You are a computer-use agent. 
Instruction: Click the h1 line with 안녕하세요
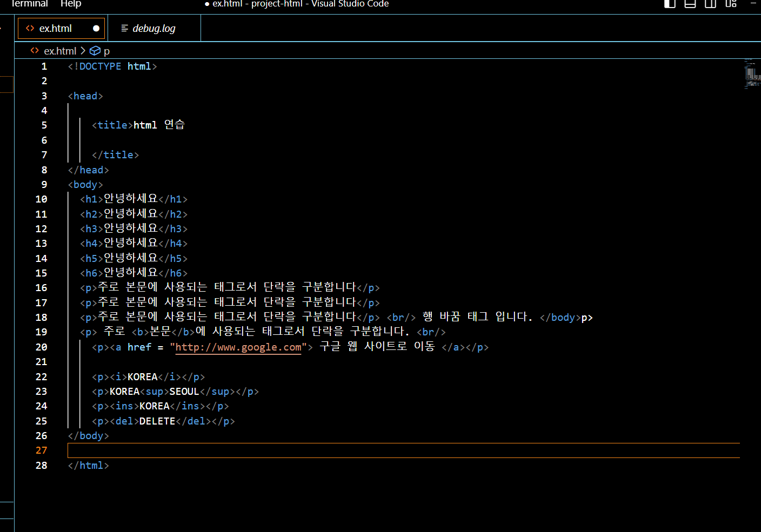point(133,199)
